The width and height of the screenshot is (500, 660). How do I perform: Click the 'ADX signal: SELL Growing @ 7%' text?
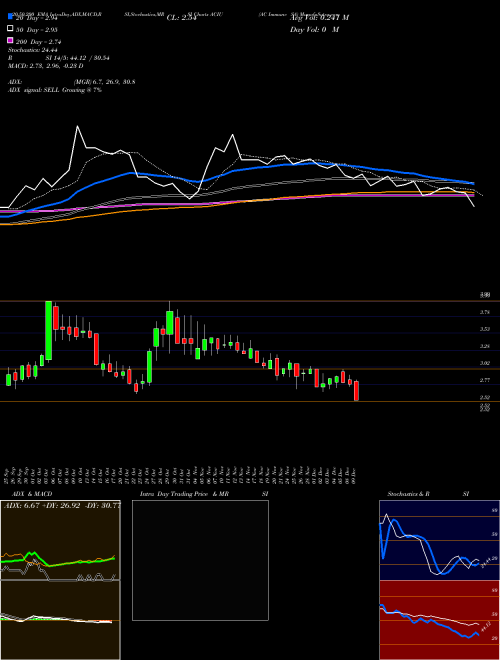pyautogui.click(x=55, y=90)
